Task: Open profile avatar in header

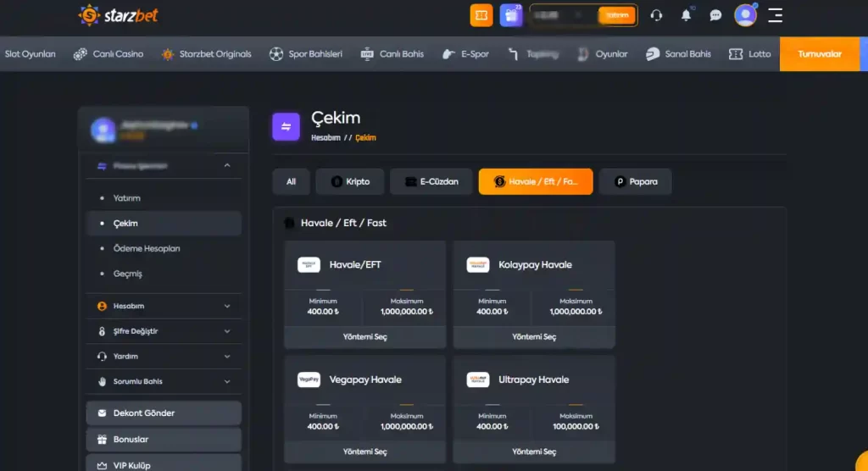Action: 745,15
